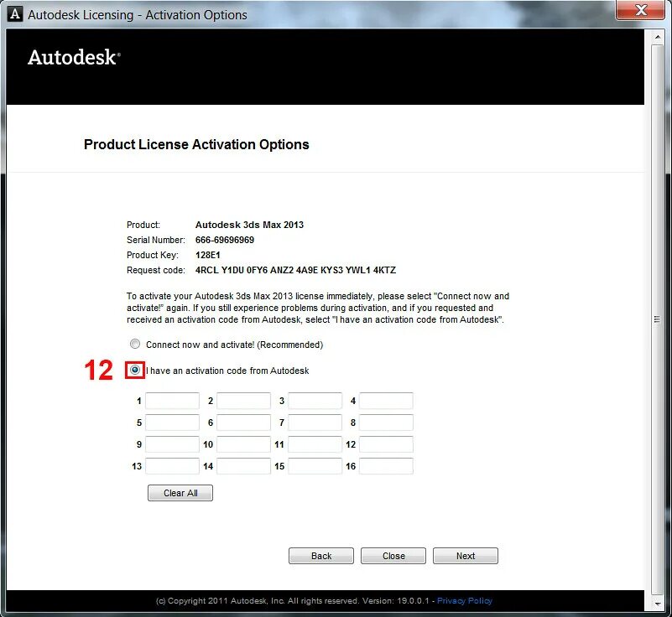This screenshot has width=672, height=617.
Task: Click activation code field 4
Action: point(386,401)
